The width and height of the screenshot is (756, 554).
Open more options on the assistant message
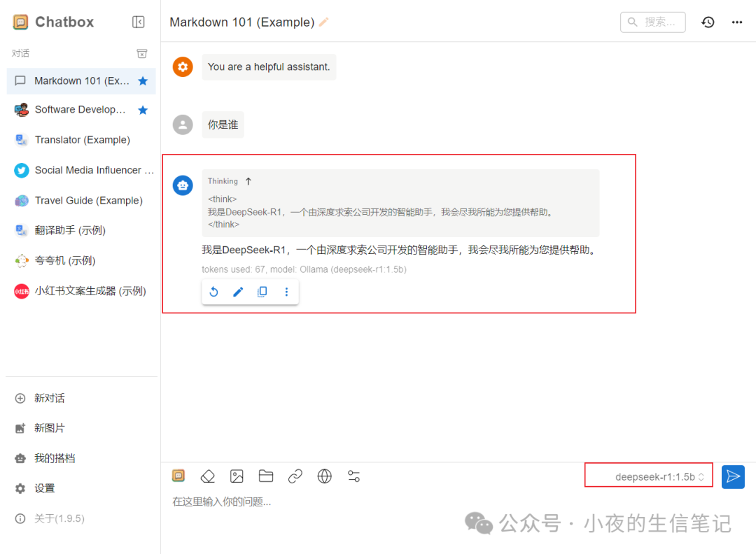coord(286,292)
